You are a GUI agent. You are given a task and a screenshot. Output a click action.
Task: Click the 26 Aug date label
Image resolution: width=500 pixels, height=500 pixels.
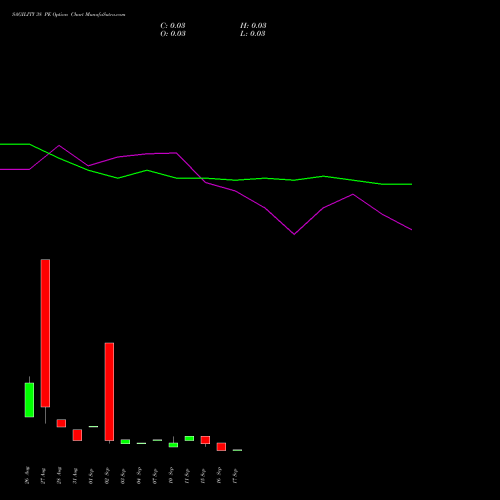[x=27, y=475]
